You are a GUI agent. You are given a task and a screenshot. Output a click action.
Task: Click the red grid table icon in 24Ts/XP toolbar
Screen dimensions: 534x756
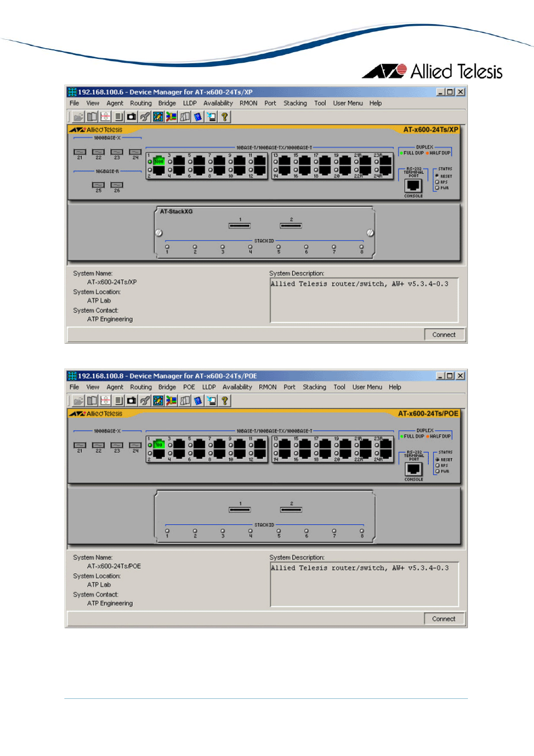point(105,116)
